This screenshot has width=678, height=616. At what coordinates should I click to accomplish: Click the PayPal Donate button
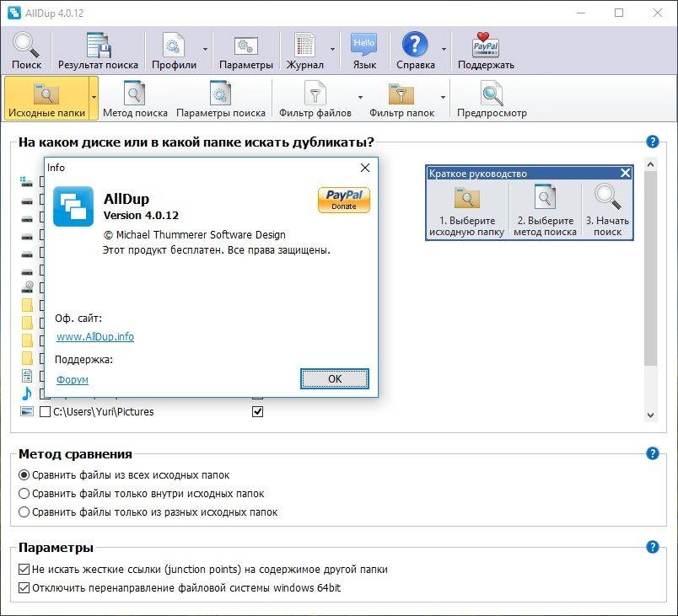pos(344,200)
